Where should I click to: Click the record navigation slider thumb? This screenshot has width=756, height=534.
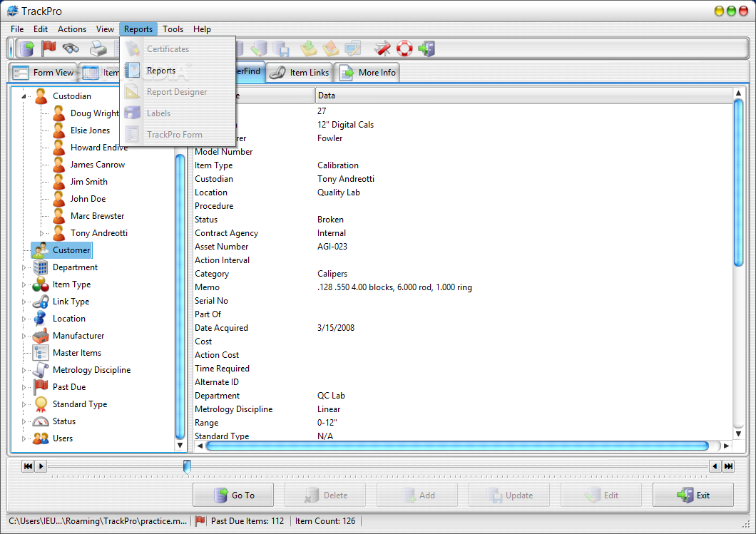pos(187,466)
